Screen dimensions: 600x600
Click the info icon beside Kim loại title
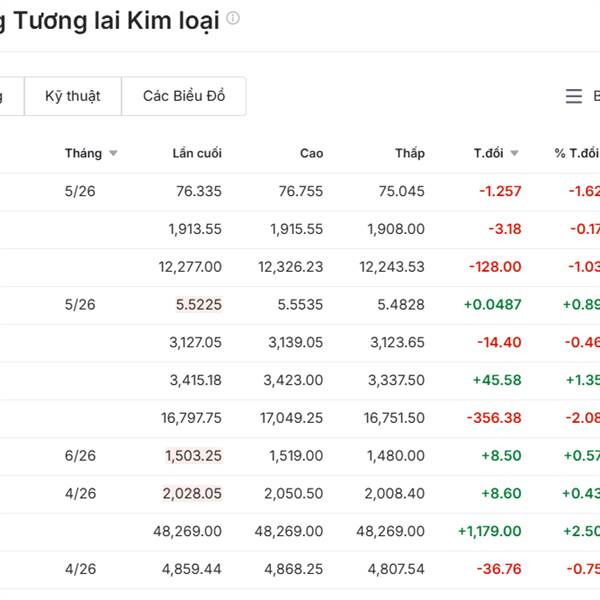[x=233, y=18]
